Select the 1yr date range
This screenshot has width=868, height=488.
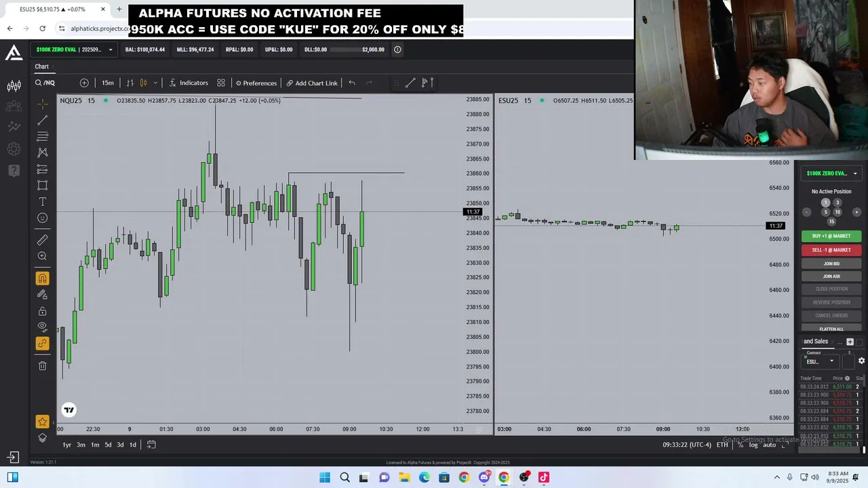66,445
